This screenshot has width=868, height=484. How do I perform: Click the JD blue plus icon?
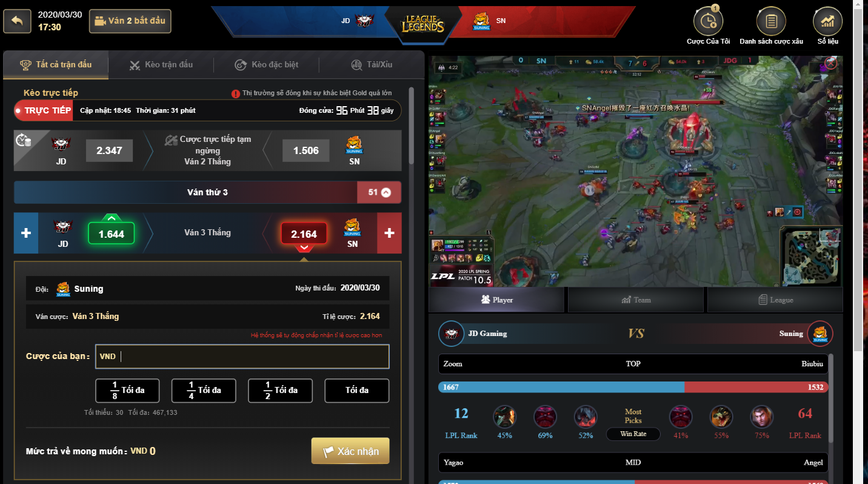click(26, 233)
